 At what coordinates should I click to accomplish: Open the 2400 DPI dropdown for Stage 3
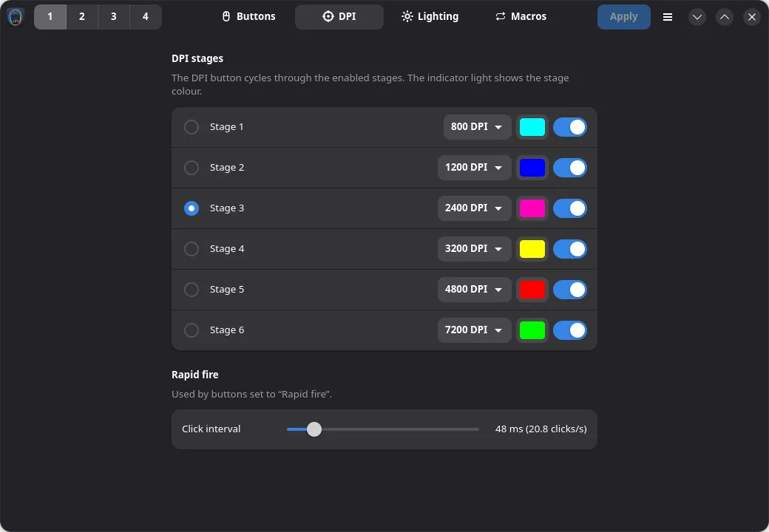point(474,208)
